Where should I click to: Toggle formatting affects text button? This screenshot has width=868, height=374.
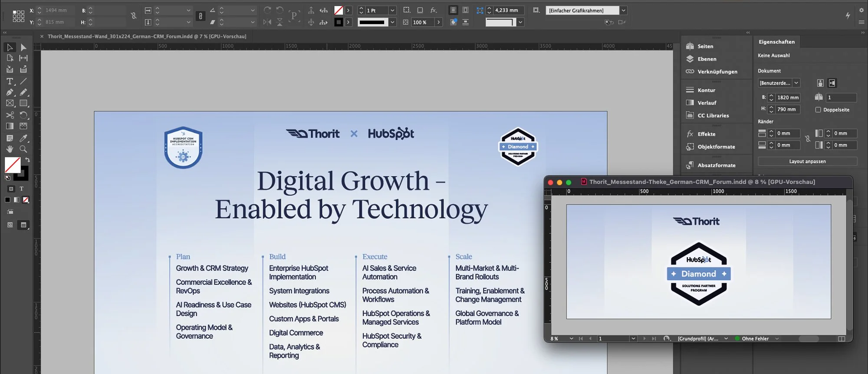pos(21,189)
